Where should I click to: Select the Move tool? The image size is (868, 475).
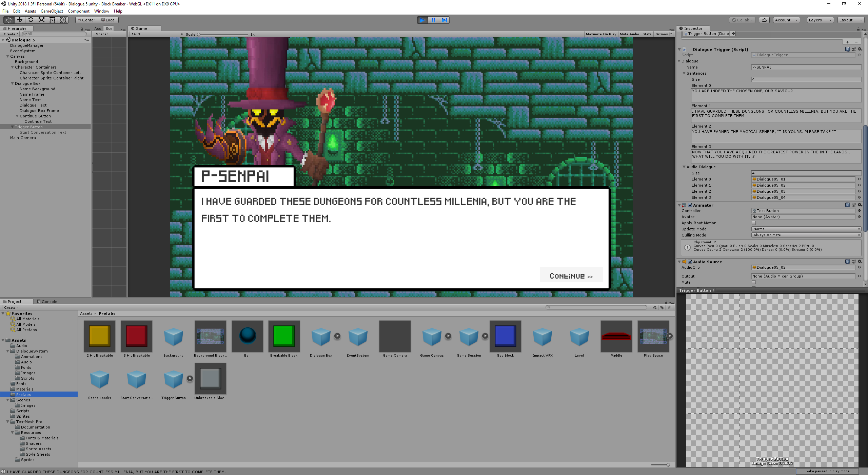(x=20, y=20)
